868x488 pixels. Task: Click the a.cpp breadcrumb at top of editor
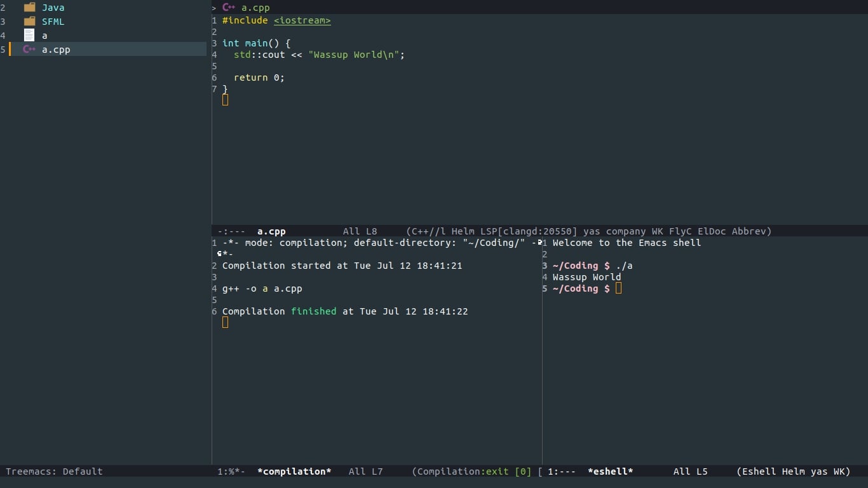coord(255,8)
